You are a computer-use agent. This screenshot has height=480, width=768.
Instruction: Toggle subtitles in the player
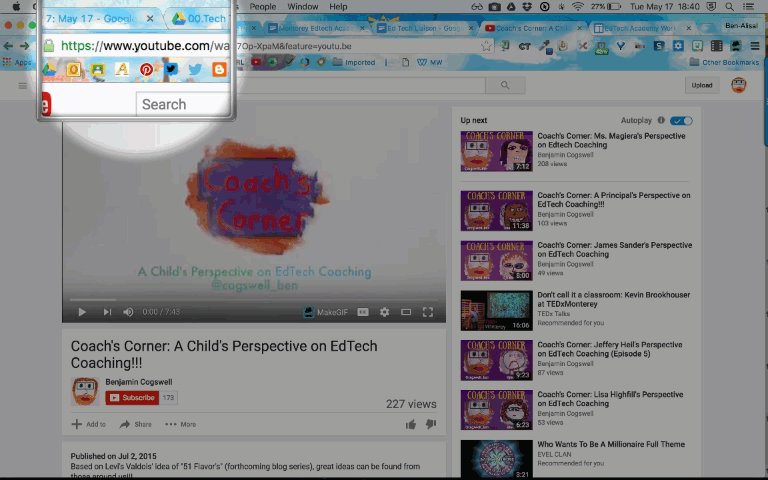(x=363, y=312)
